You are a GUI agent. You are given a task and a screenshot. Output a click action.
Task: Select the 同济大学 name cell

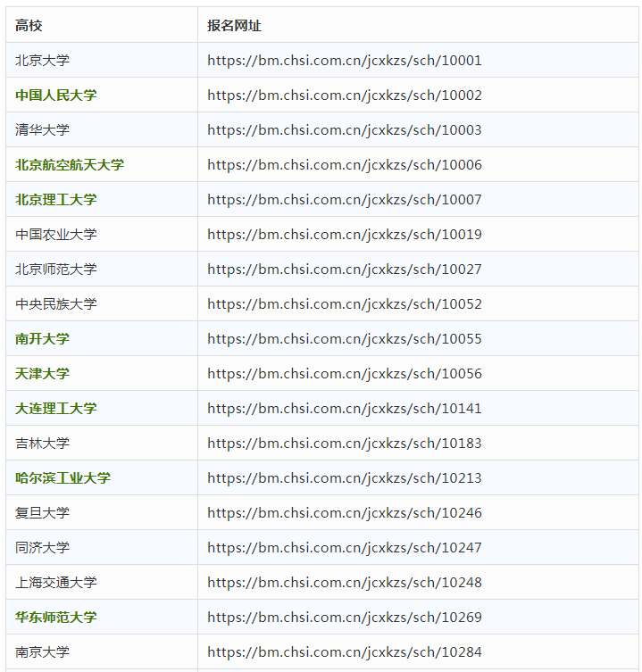(x=42, y=548)
